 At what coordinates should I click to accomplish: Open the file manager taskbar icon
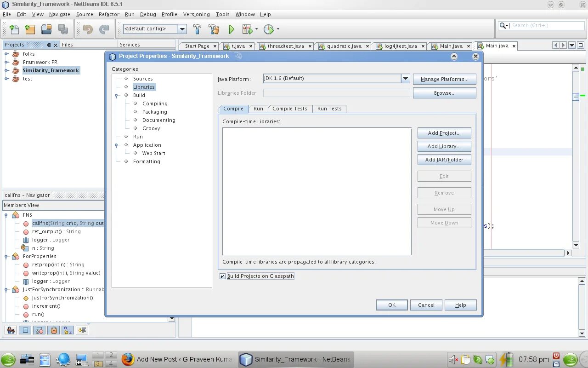tap(45, 359)
